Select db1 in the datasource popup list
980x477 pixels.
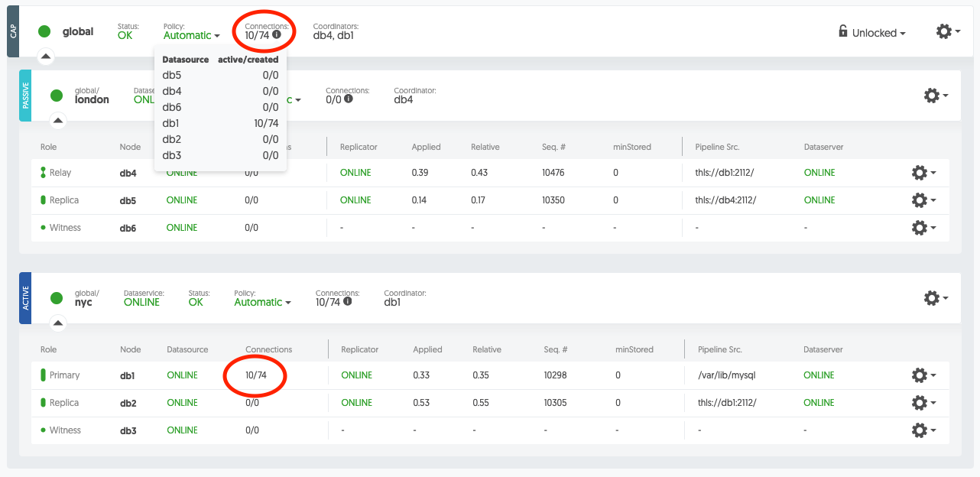tap(171, 123)
